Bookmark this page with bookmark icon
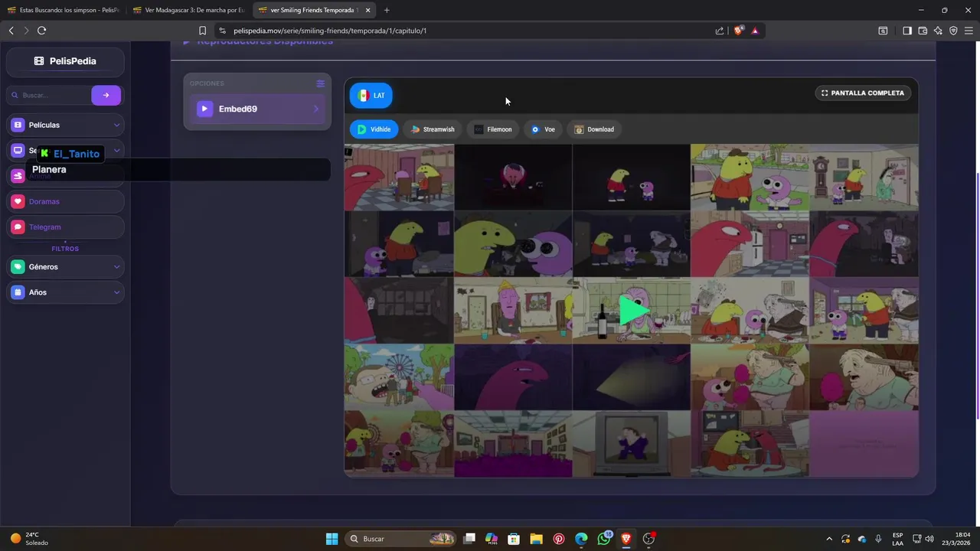 tap(202, 31)
